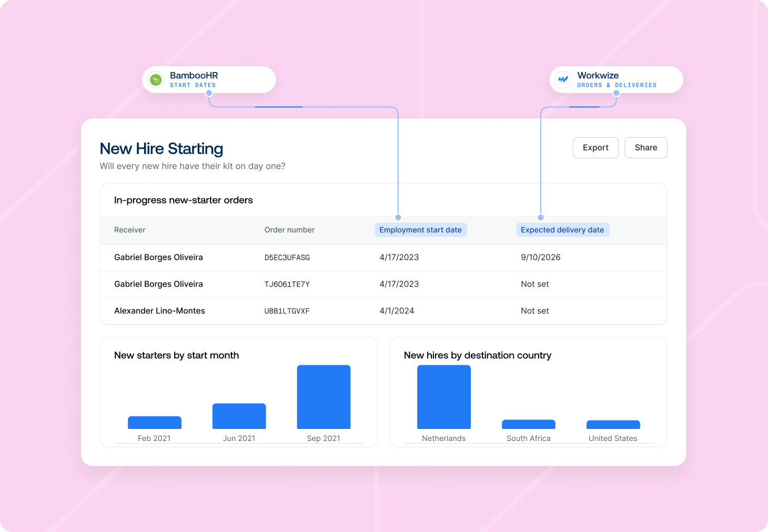Screen dimensions: 768x532
Task: Click the Sep 2021 axis label
Action: pyautogui.click(x=324, y=438)
